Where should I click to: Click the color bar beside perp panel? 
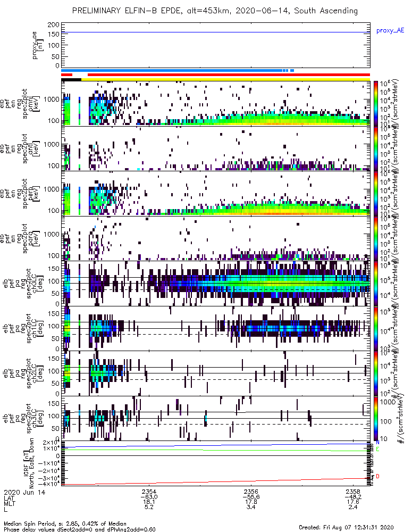pos(376,194)
